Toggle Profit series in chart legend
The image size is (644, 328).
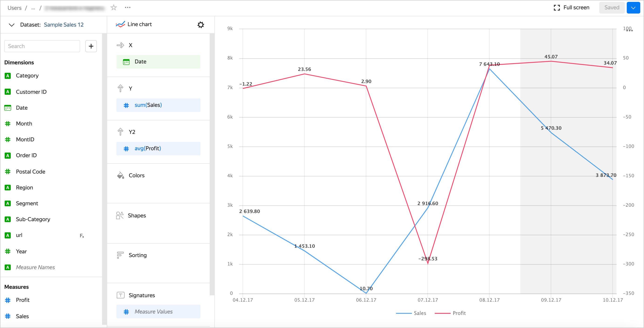450,313
